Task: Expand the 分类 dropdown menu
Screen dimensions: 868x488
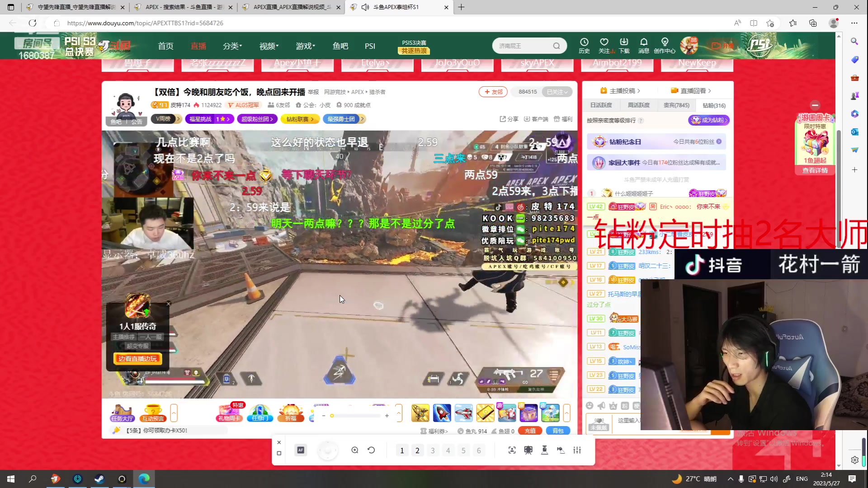Action: [x=232, y=46]
